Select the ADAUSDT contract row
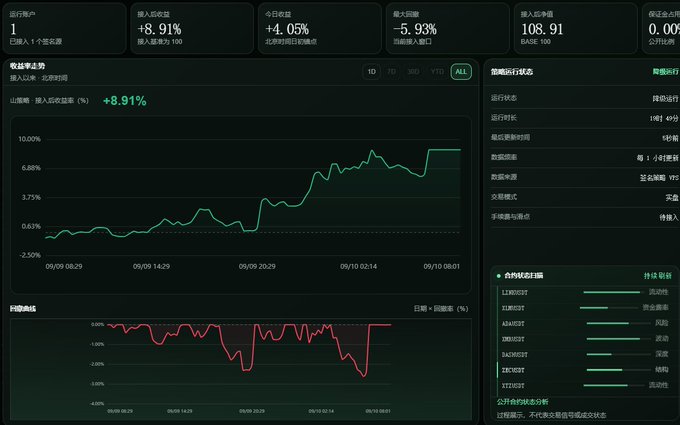 (585, 324)
